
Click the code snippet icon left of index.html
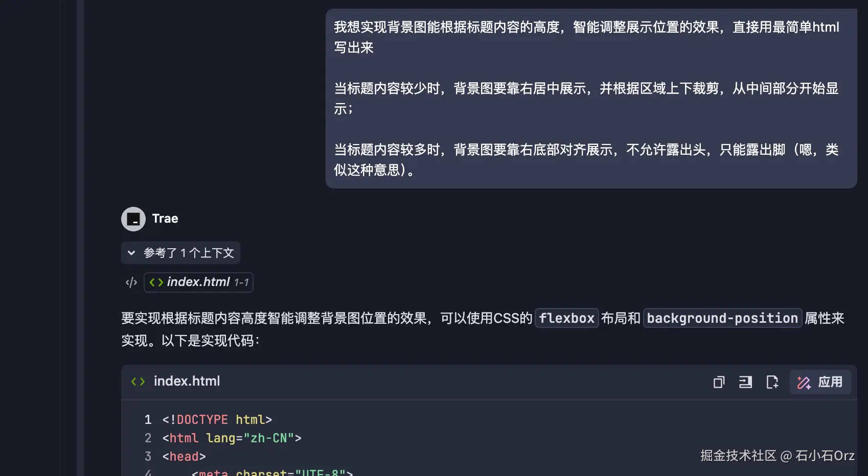[x=131, y=282]
